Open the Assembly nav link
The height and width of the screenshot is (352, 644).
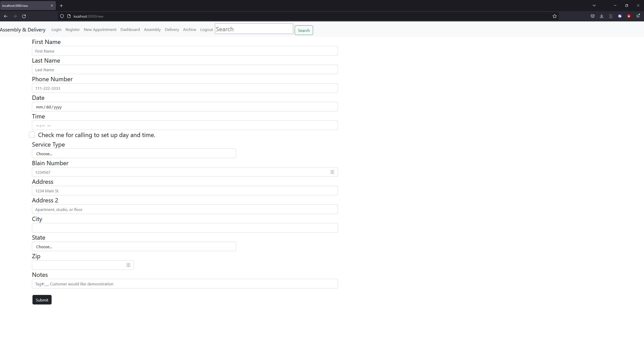(152, 29)
